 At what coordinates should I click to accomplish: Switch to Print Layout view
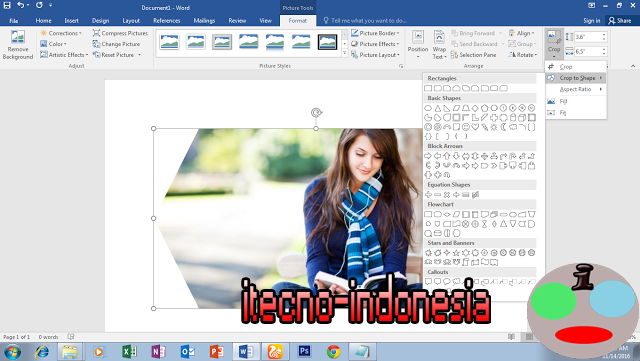pos(529,337)
